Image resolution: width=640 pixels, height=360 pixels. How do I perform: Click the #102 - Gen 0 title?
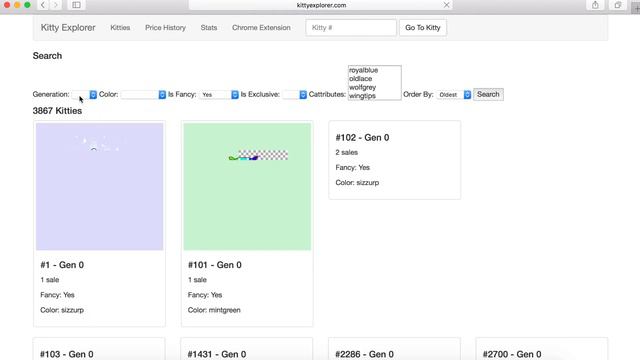[x=362, y=138]
